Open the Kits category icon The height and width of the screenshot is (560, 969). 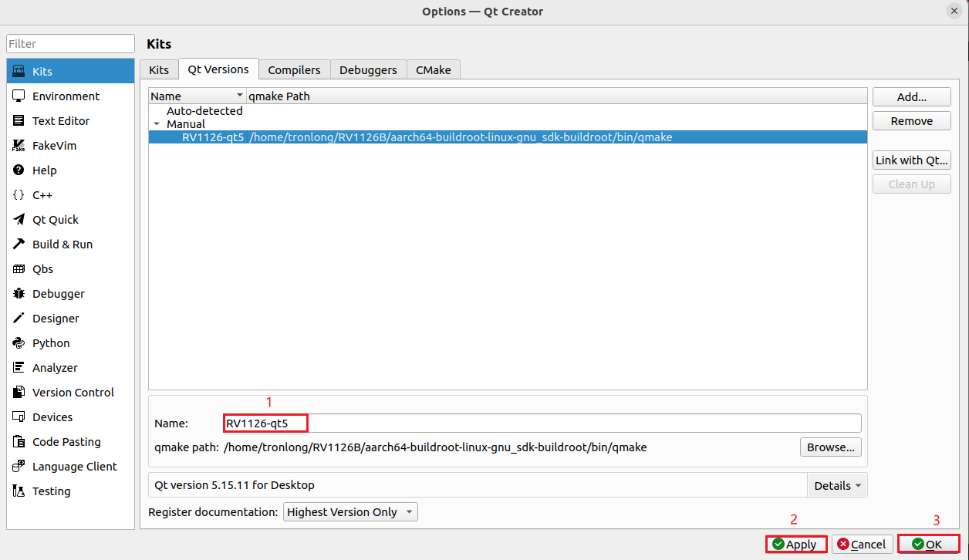[19, 72]
